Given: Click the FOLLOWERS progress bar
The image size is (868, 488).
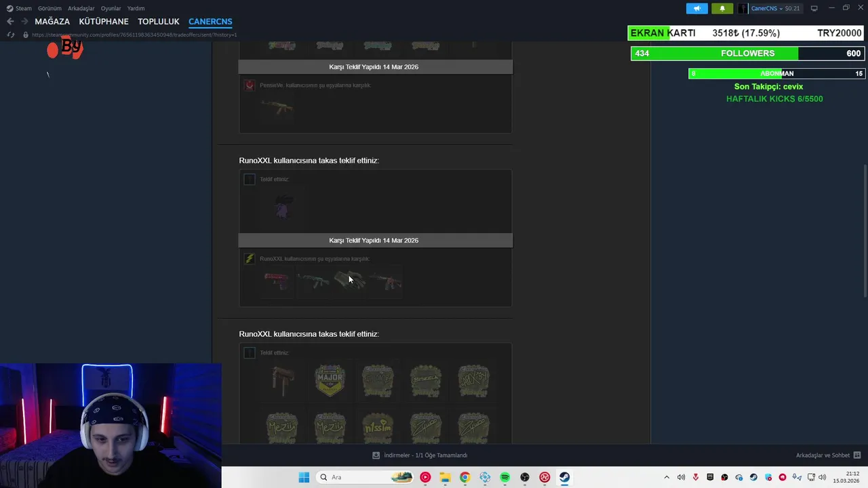Looking at the screenshot, I should [x=747, y=54].
